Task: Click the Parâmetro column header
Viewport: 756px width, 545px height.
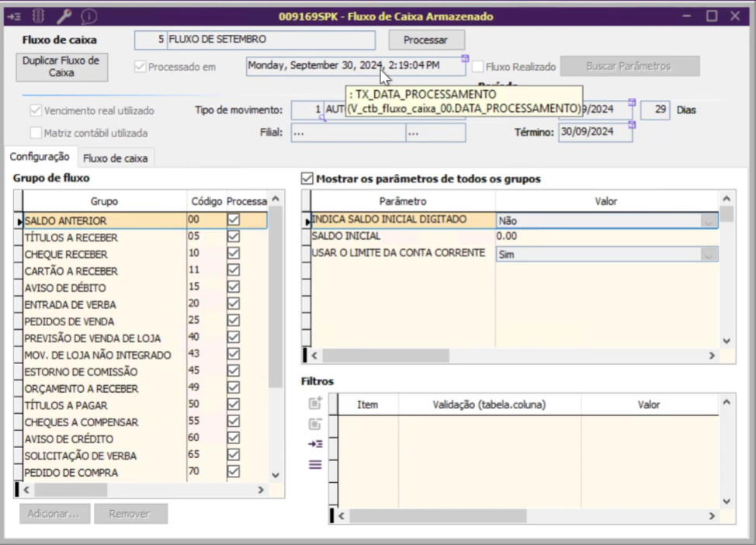Action: coord(403,201)
